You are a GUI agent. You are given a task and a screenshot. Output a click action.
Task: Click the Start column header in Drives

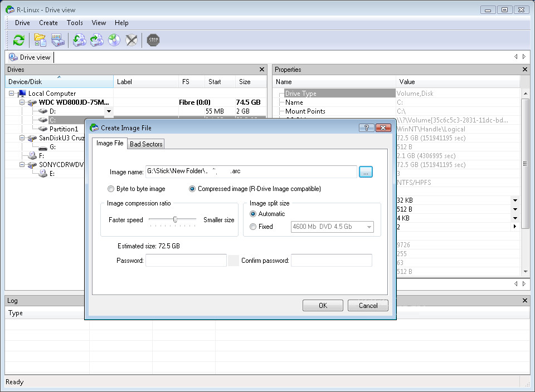(x=220, y=82)
